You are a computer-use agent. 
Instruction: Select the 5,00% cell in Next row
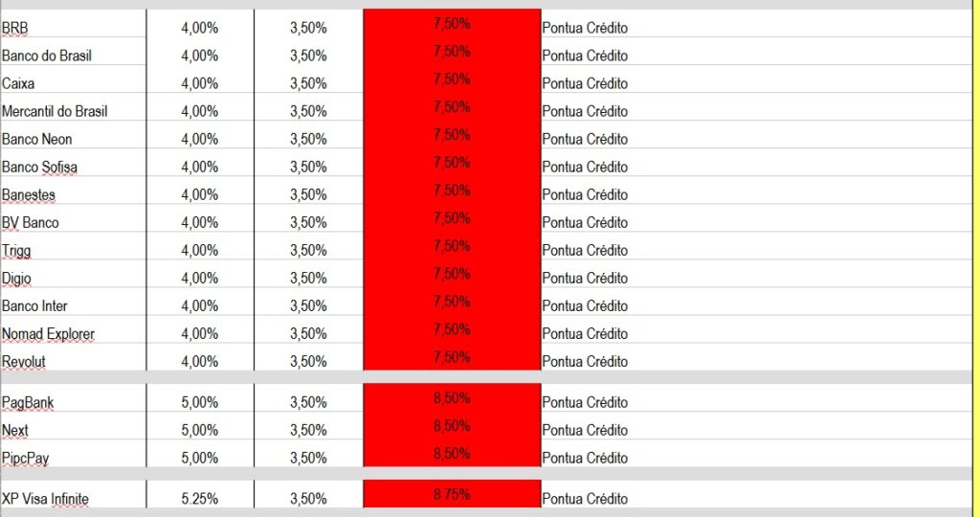point(199,430)
